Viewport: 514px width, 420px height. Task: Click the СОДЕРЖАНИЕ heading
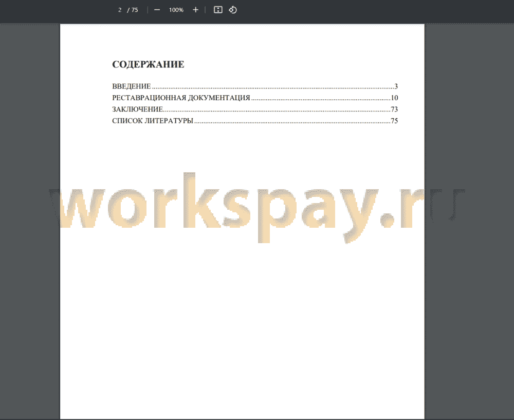coord(148,64)
